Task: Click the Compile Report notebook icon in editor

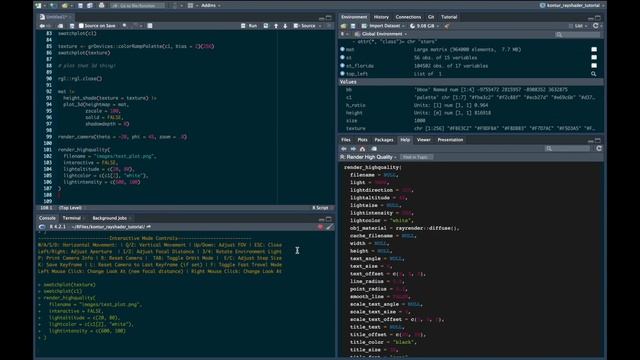Action: pos(150,26)
